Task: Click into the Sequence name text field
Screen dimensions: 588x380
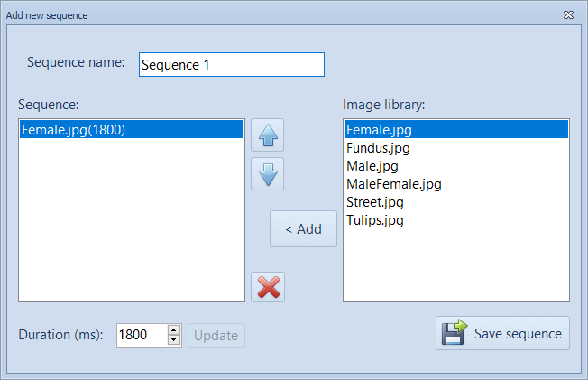Action: tap(231, 65)
